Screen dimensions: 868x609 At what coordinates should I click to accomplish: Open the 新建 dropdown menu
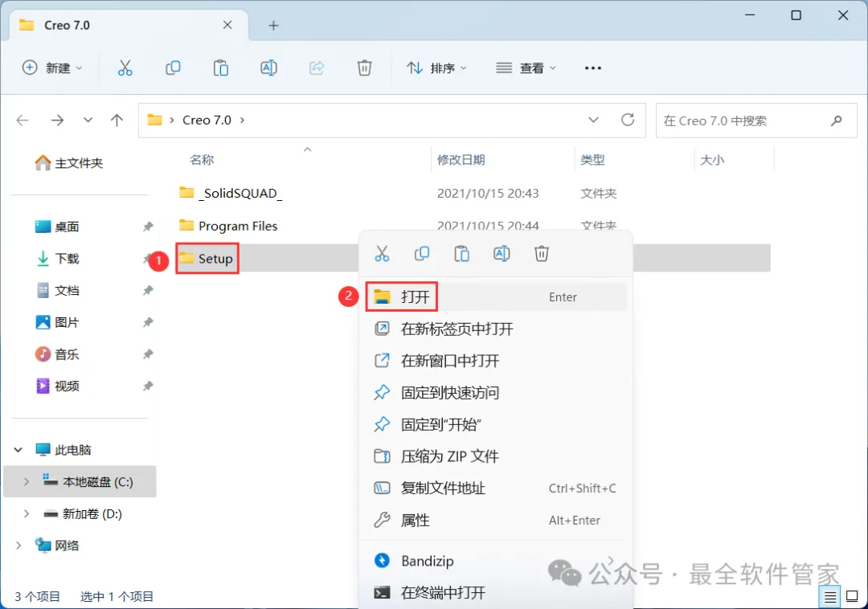52,68
